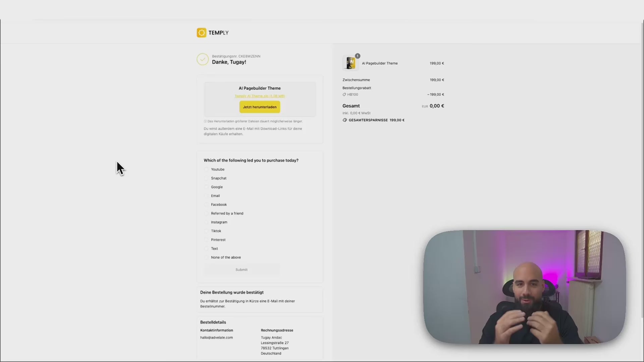Select the Youtube radio option

(x=206, y=170)
